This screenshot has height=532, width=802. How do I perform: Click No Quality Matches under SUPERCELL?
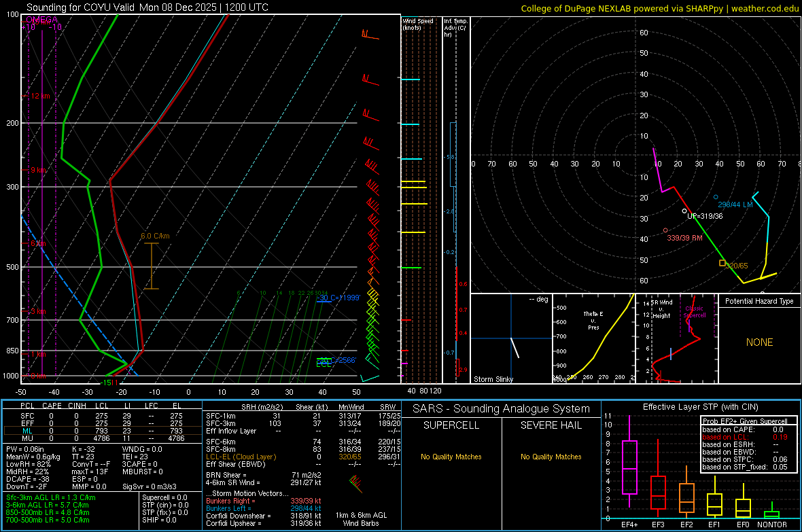451,457
